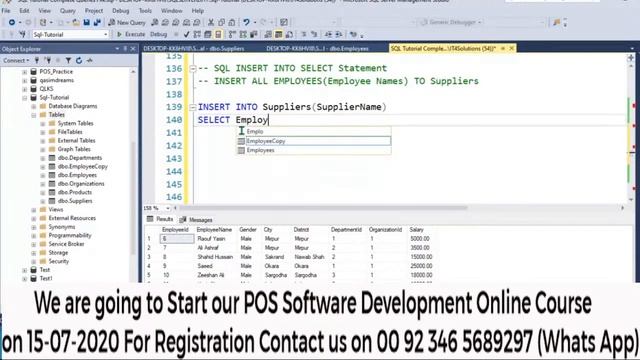Click the Open File folder icon
640x360 pixels.
(x=76, y=22)
